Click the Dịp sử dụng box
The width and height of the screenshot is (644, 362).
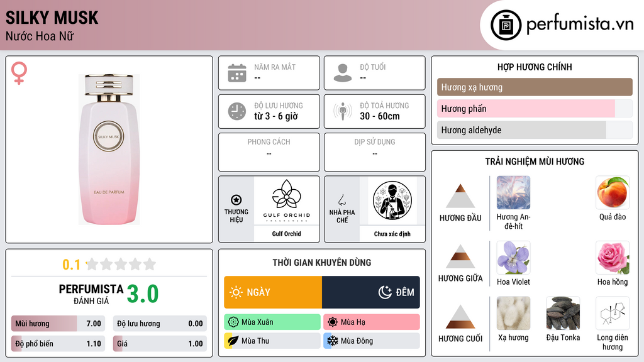[x=375, y=152]
